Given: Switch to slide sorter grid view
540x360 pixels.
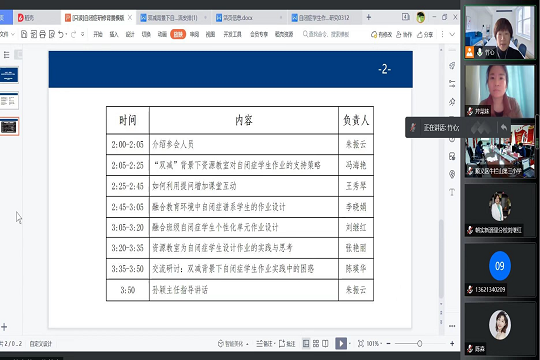Looking at the screenshot, I should point(316,343).
